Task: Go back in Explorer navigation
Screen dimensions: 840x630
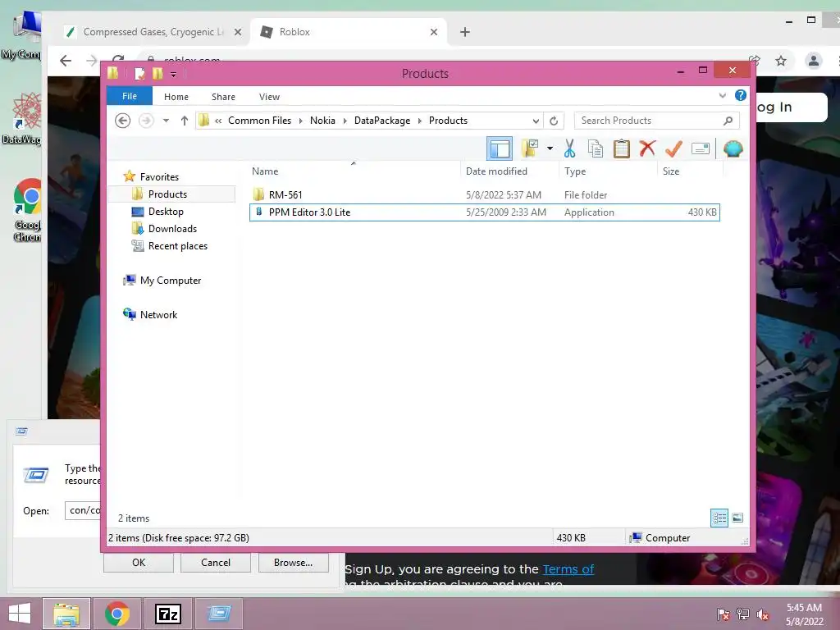Action: coord(123,121)
